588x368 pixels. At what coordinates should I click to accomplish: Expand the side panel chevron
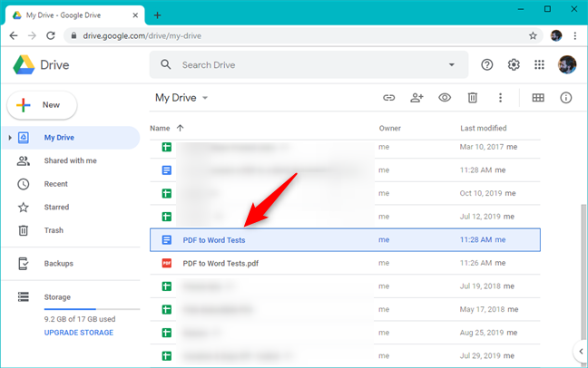tap(581, 352)
